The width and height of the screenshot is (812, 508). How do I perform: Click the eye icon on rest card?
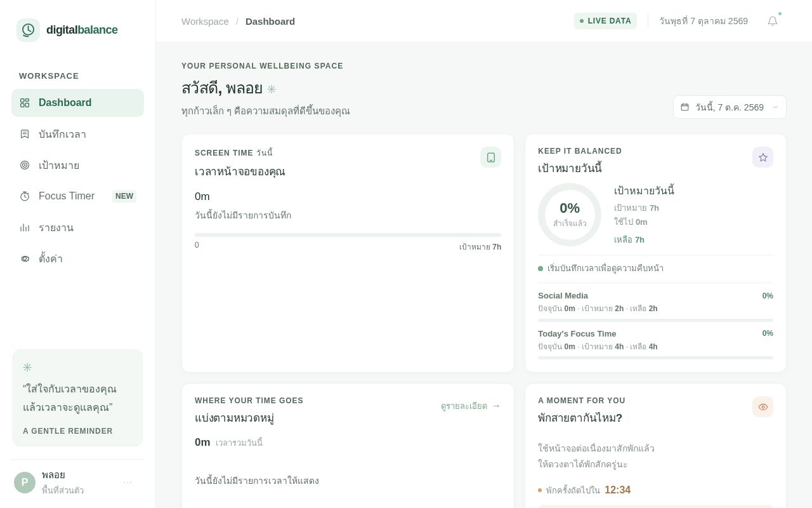[763, 407]
